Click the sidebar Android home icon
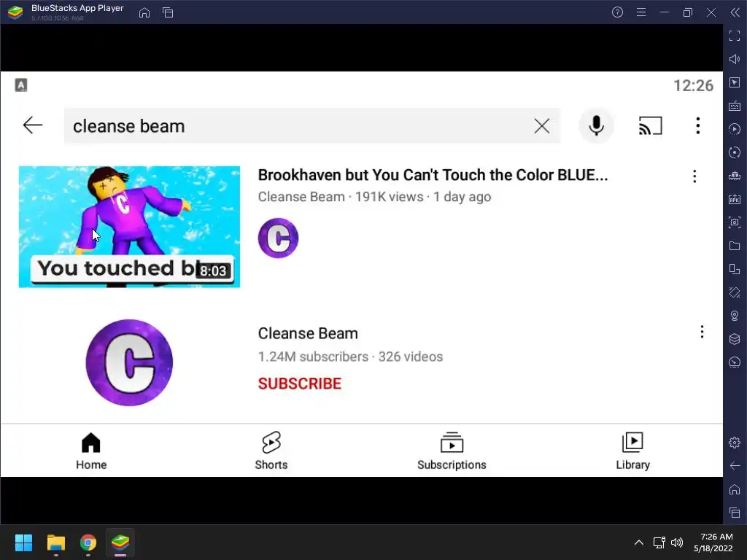 (x=735, y=489)
